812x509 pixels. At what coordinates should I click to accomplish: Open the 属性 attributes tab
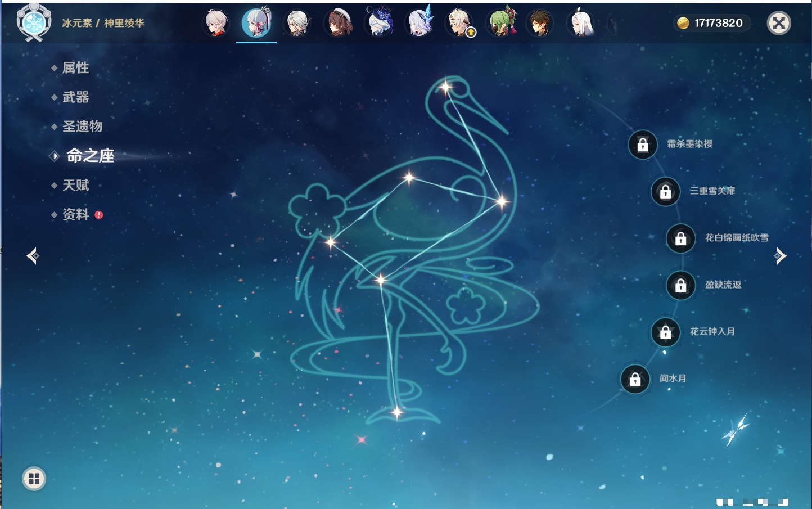(75, 68)
